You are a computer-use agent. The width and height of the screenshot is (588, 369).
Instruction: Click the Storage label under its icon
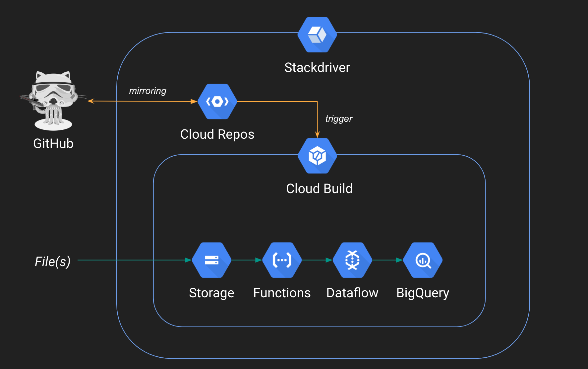click(211, 293)
